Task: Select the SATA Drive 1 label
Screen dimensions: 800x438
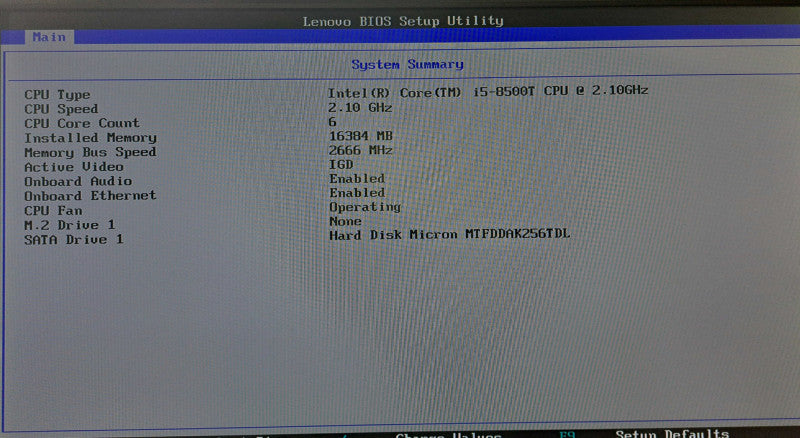Action: point(74,239)
